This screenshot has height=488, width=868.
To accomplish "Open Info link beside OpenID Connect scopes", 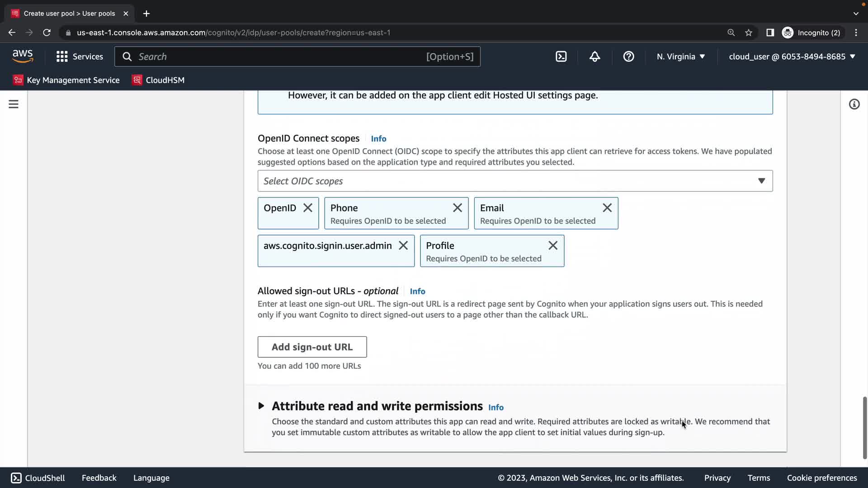I will pos(378,139).
